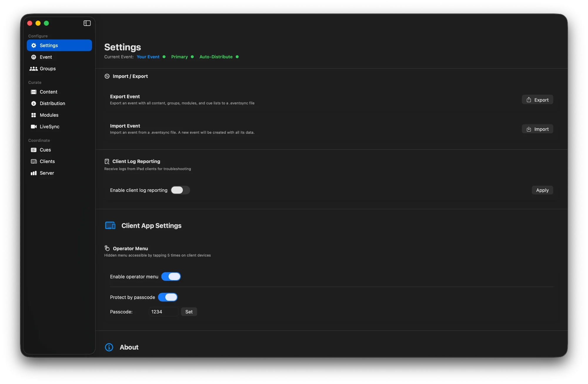Open the Distribution section
The height and width of the screenshot is (384, 588).
[x=52, y=103]
